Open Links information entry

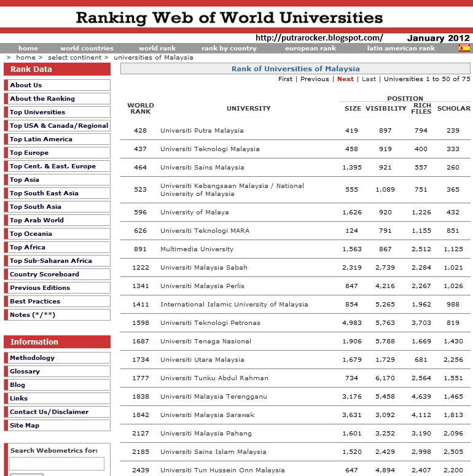pyautogui.click(x=57, y=398)
